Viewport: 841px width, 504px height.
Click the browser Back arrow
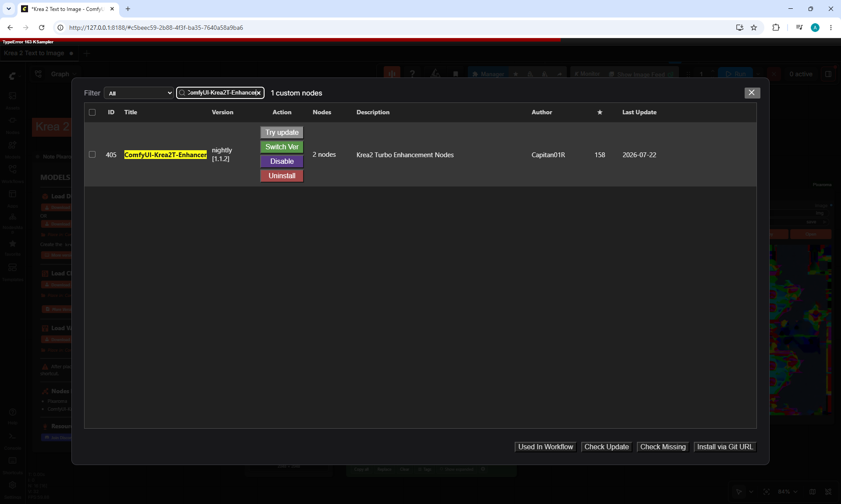10,28
